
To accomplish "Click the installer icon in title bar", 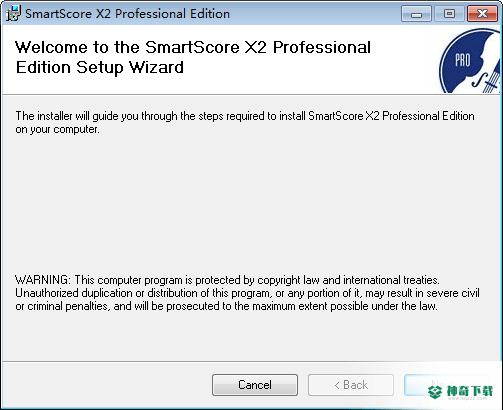I will click(x=13, y=14).
